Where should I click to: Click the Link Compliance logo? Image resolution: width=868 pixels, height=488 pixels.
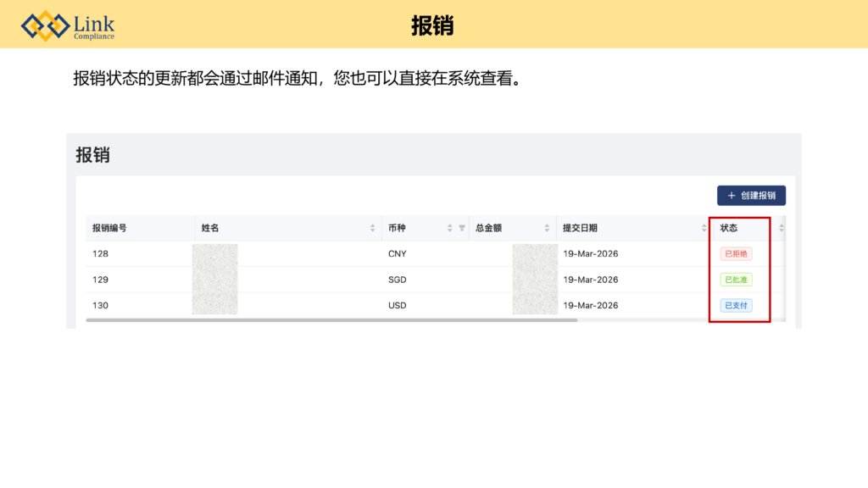coord(69,25)
